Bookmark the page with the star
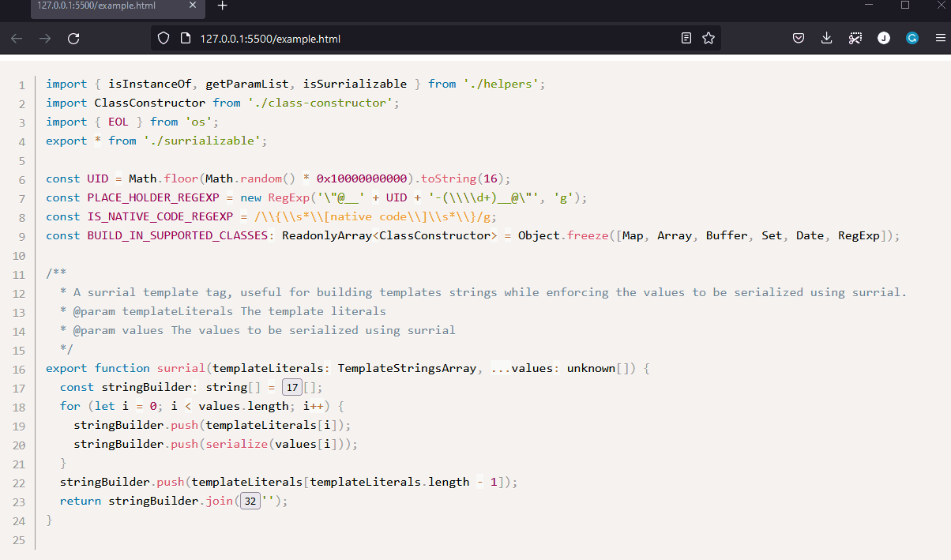Screen dimensions: 951x560 click(x=709, y=37)
